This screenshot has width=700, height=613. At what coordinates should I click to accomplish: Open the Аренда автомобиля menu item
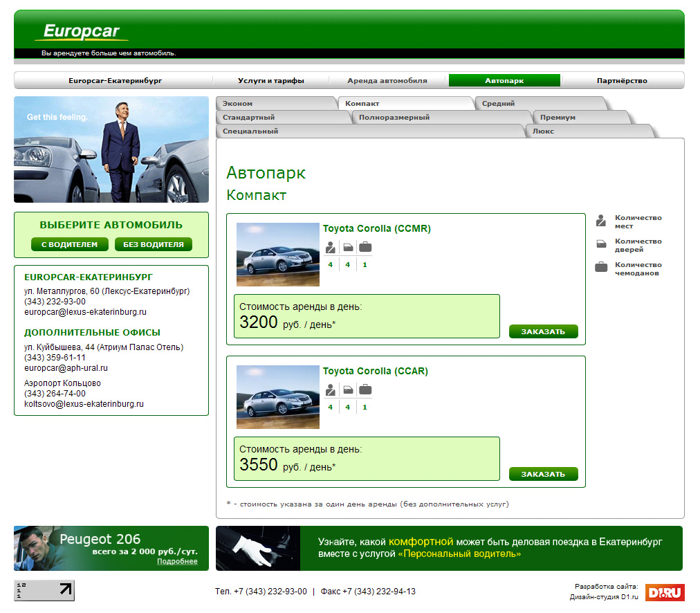click(387, 81)
